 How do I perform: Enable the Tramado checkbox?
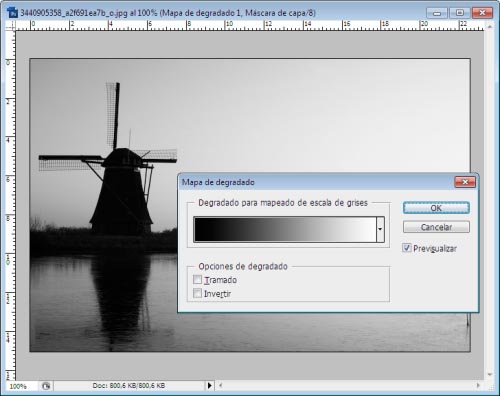click(197, 279)
